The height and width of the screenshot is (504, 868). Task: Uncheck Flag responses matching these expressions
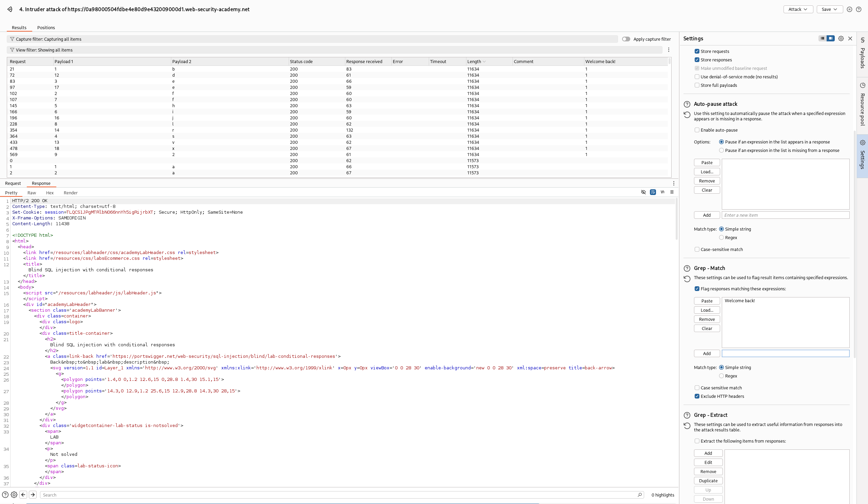pos(697,289)
